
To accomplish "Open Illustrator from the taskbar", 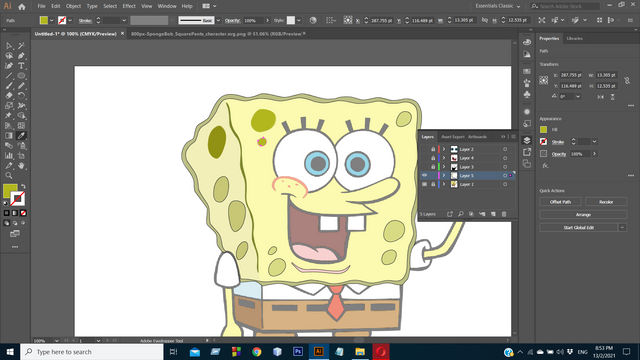I will (319, 351).
